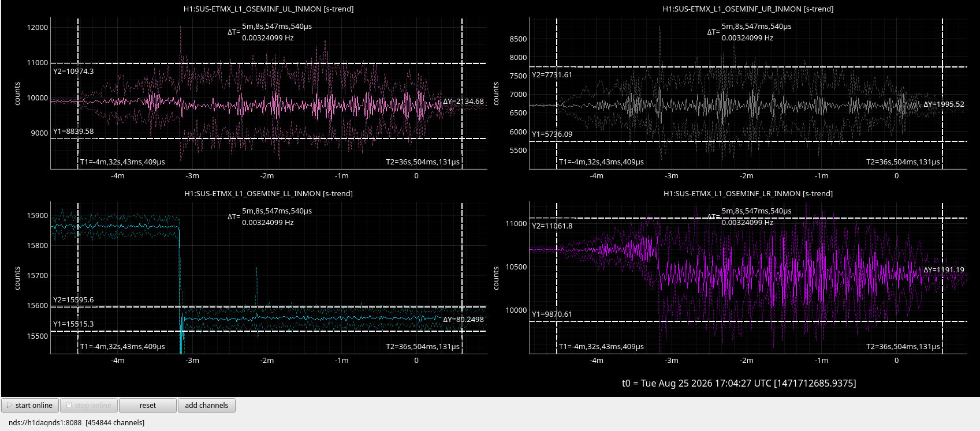Click the Y2=11061.8 cursor label

552,226
